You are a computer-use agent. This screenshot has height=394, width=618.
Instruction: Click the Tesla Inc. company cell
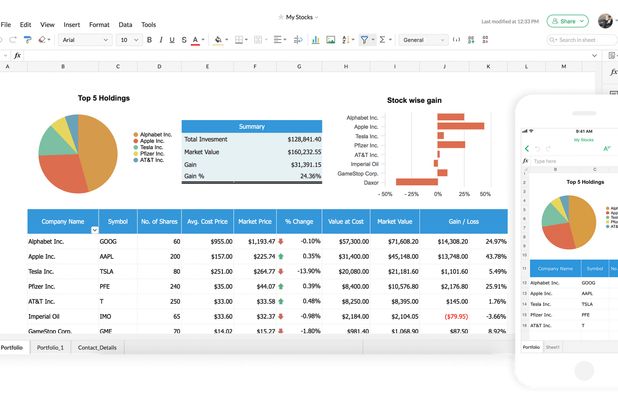[63, 271]
